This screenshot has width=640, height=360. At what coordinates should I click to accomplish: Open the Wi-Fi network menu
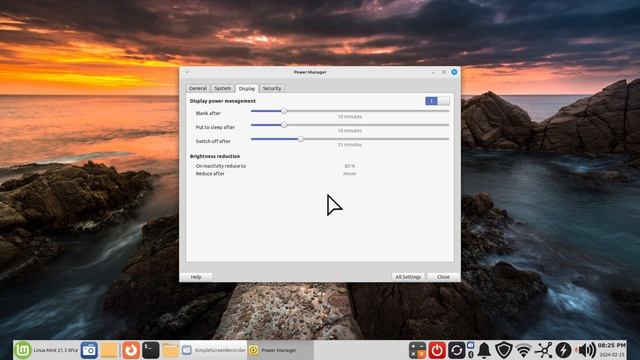click(x=524, y=350)
